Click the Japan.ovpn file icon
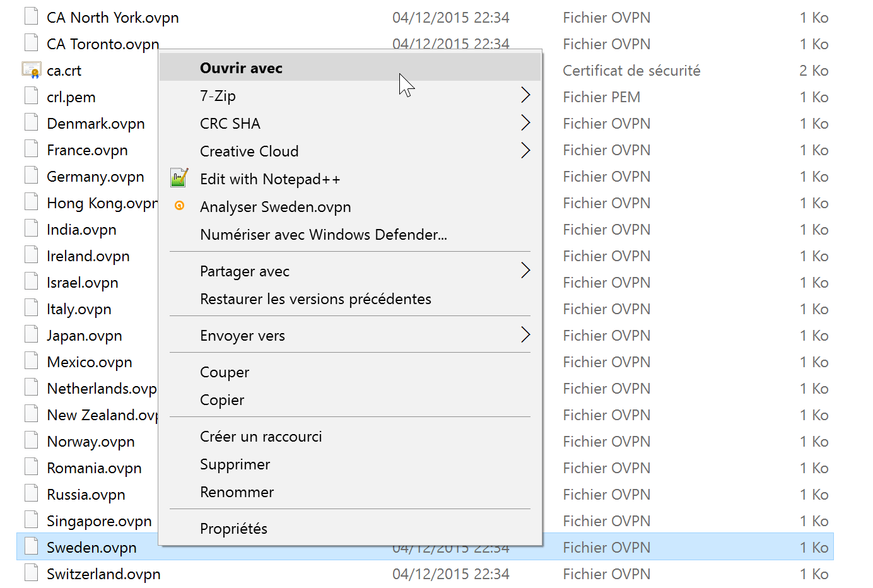 (x=31, y=334)
